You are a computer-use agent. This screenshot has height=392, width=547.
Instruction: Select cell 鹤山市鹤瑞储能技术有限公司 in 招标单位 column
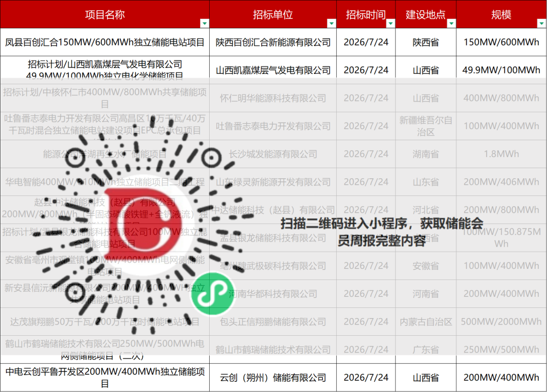tap(273, 349)
